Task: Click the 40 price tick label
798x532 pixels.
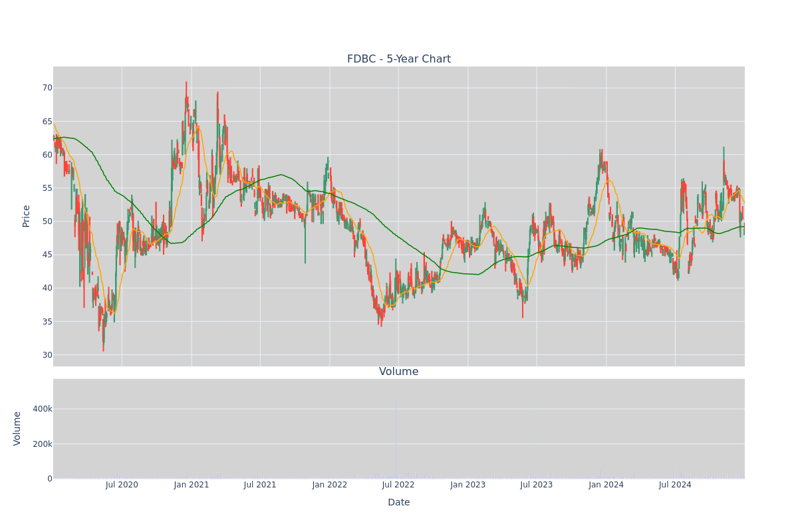Action: 47,288
